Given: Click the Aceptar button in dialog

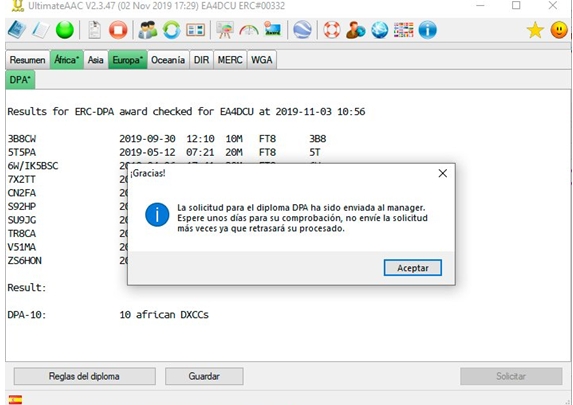Looking at the screenshot, I should click(x=413, y=268).
